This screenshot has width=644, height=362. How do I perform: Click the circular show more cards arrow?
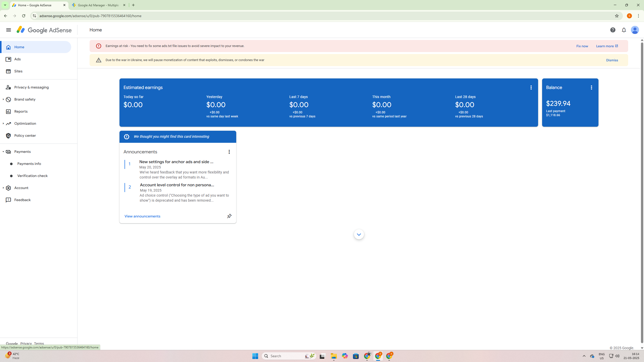tap(359, 234)
